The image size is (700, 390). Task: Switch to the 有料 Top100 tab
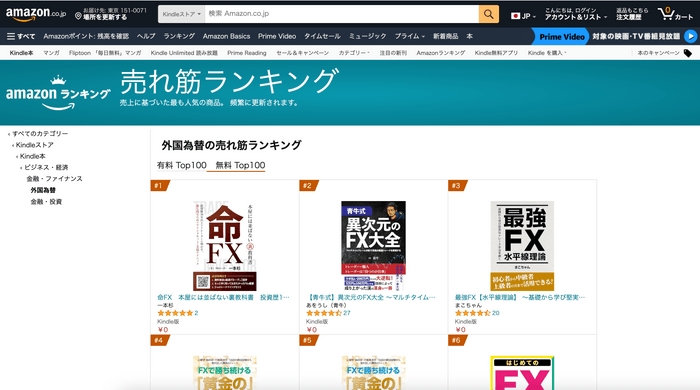pos(181,165)
